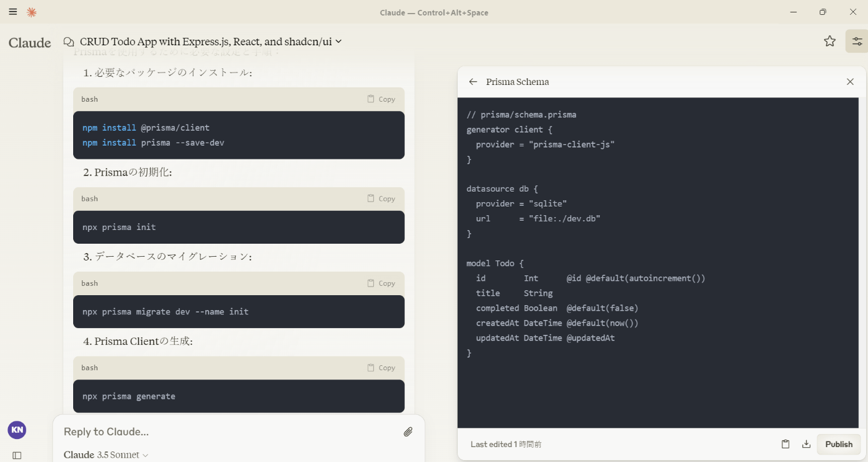The image size is (868, 462).
Task: Copy the npm install code block
Action: click(381, 99)
